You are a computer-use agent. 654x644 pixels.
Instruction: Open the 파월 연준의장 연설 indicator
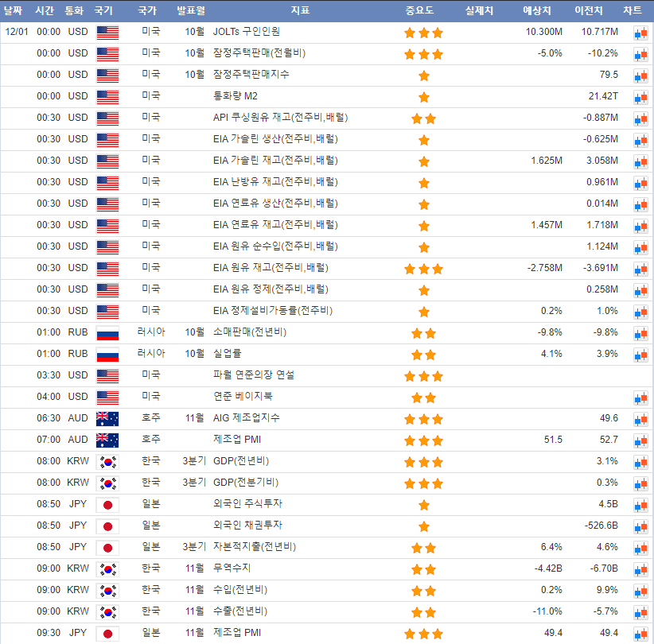[x=254, y=374]
